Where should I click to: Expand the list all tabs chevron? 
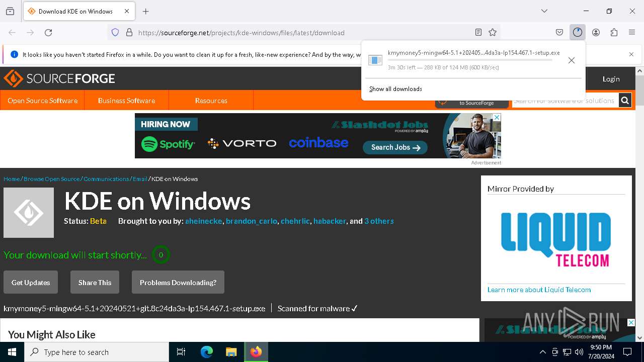click(x=544, y=11)
